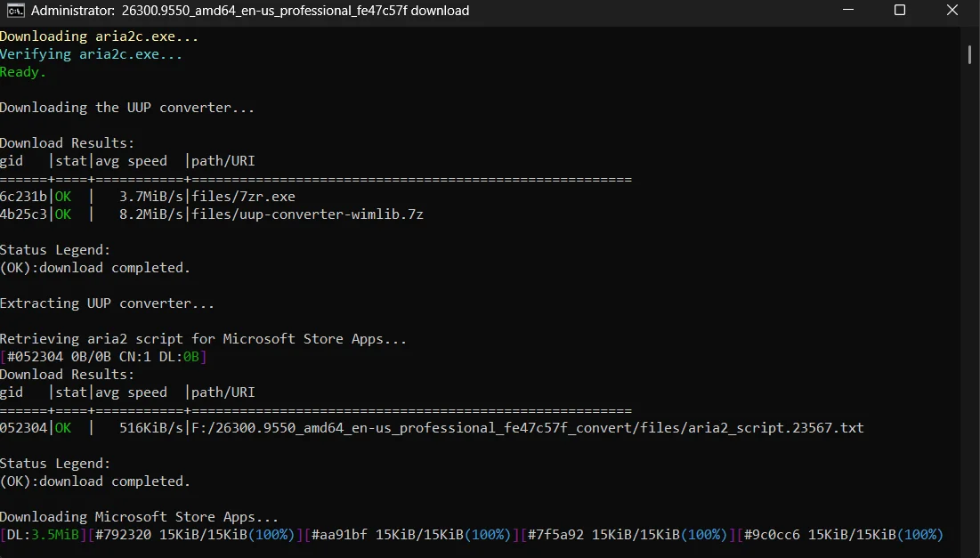Click the vertical scrollbar thumb
Image resolution: width=980 pixels, height=558 pixels.
coord(969,53)
